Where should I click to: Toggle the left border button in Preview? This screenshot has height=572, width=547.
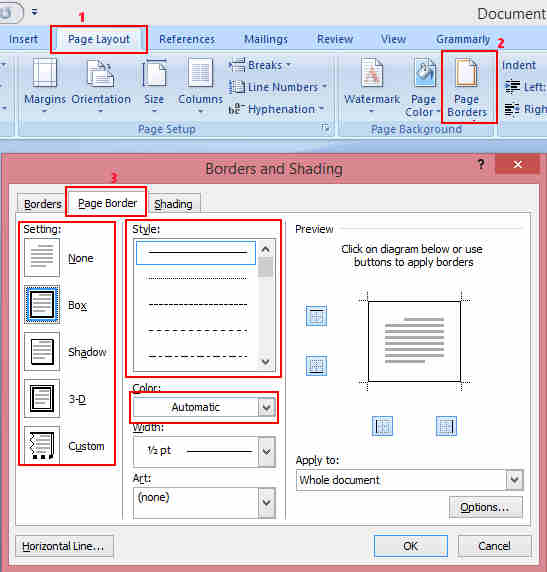pos(382,426)
